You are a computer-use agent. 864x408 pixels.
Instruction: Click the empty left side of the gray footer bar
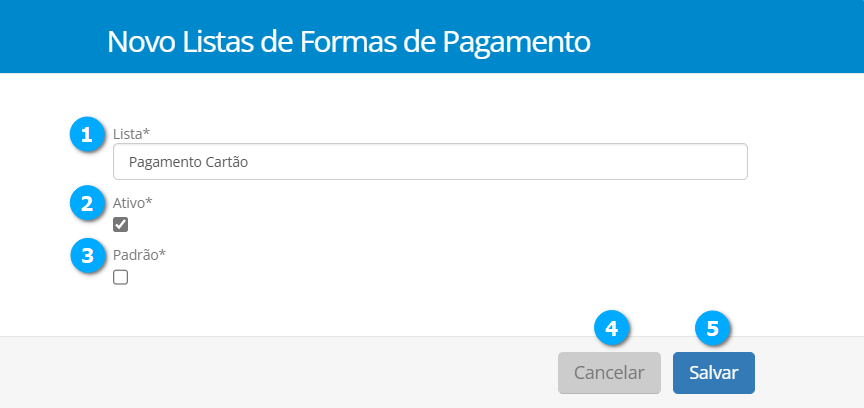tap(250, 372)
